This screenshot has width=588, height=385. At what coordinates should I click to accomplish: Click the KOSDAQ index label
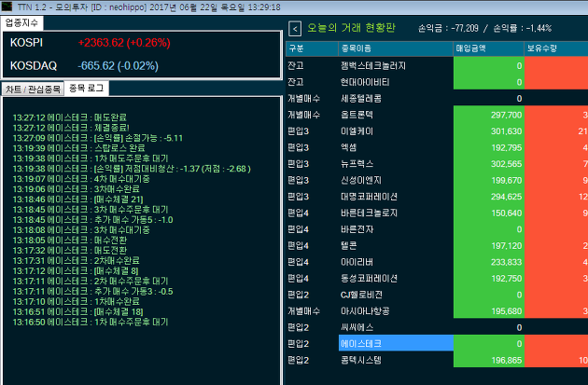tap(34, 66)
